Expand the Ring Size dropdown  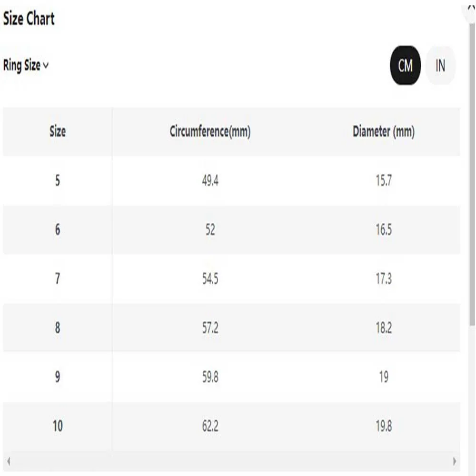click(x=26, y=65)
